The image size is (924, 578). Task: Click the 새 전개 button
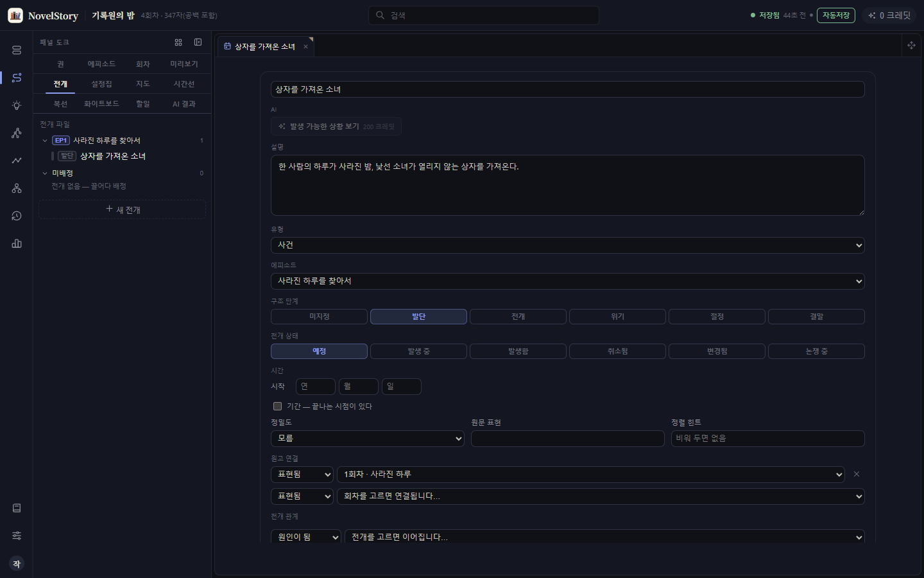tap(122, 209)
